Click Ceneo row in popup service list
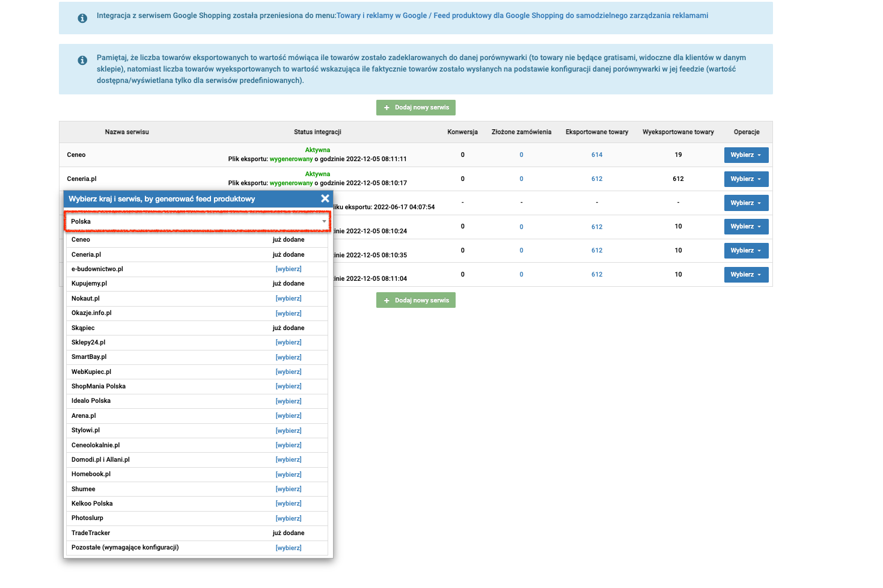This screenshot has height=588, width=883. click(197, 239)
